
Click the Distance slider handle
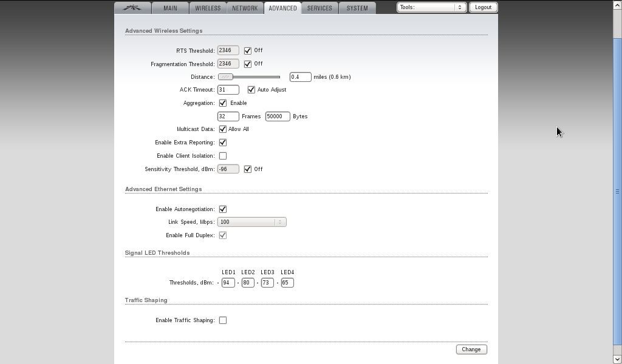tap(226, 77)
